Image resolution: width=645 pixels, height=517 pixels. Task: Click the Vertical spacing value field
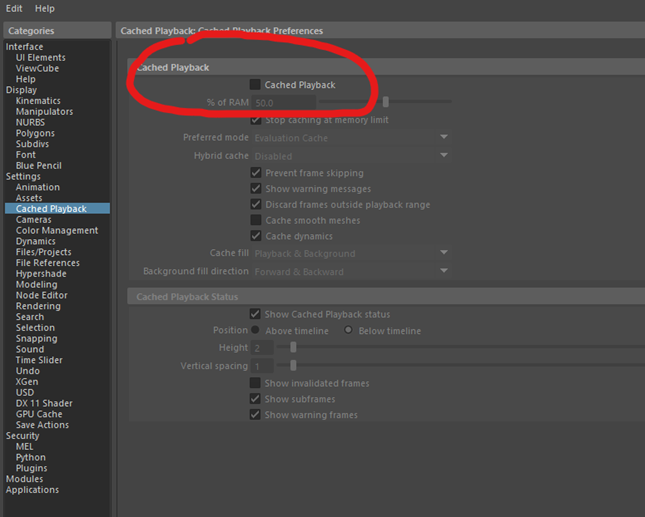click(x=262, y=366)
